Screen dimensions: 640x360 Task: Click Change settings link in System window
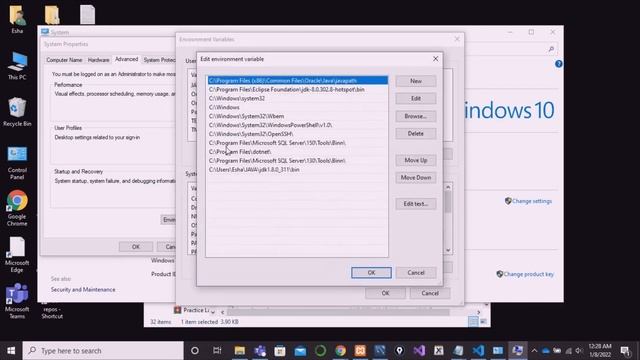[531, 201]
